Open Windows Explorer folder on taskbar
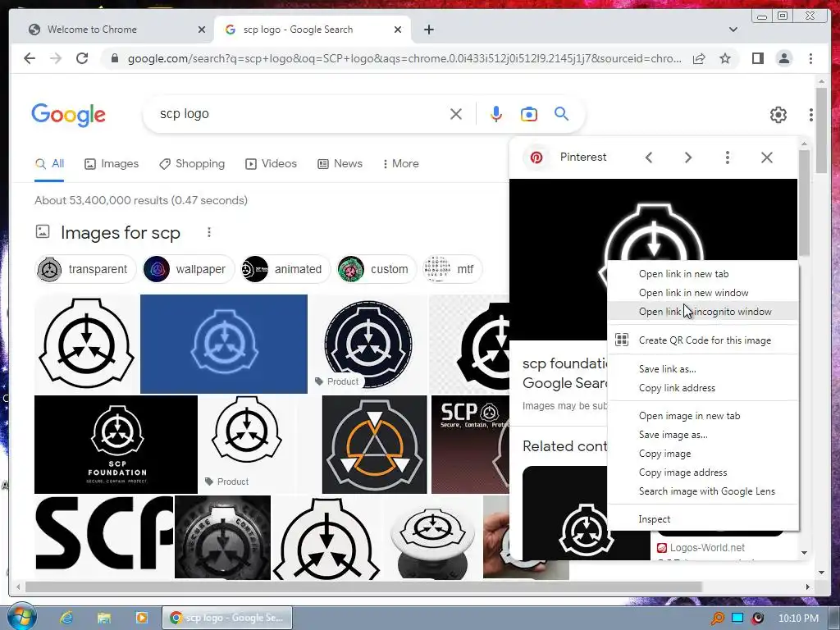This screenshot has height=630, width=840. (104, 618)
